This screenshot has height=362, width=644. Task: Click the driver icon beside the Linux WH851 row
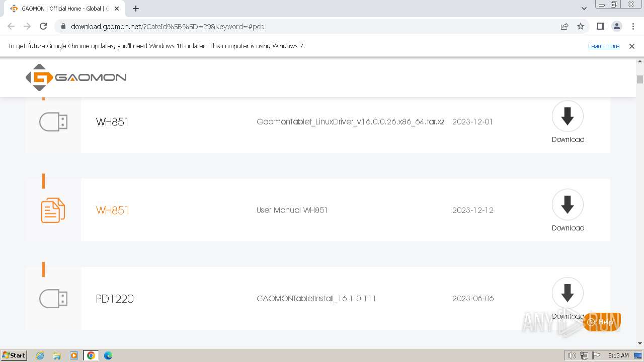pos(53,122)
